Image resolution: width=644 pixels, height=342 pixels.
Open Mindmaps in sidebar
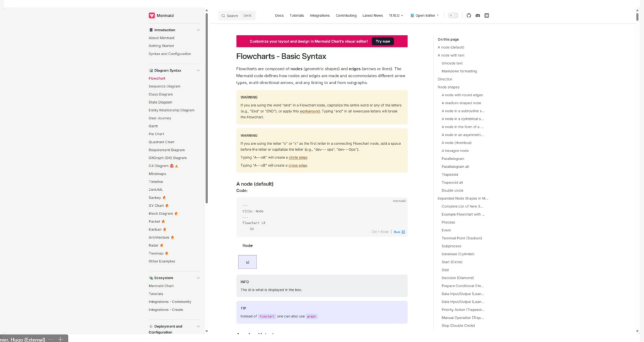pos(157,174)
